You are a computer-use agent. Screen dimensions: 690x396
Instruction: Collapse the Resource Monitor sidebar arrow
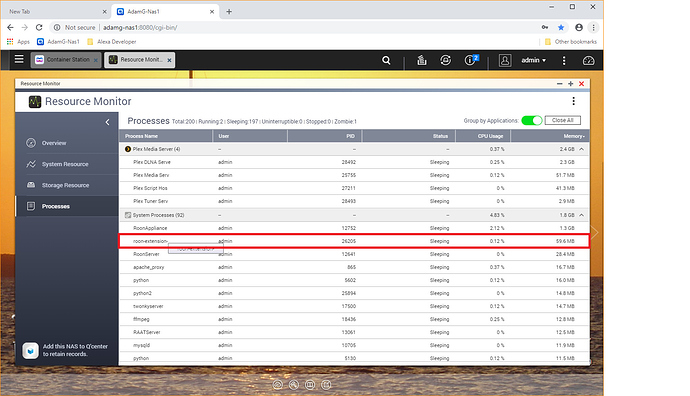click(107, 122)
